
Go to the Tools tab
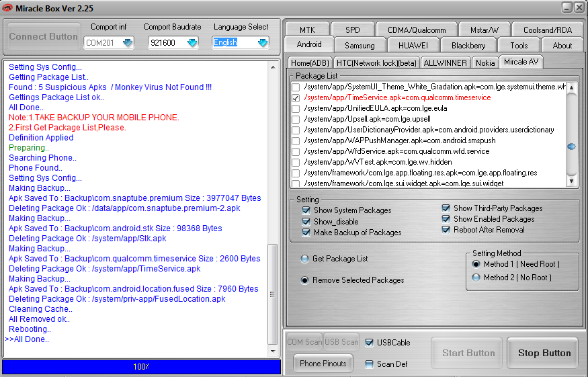[519, 46]
